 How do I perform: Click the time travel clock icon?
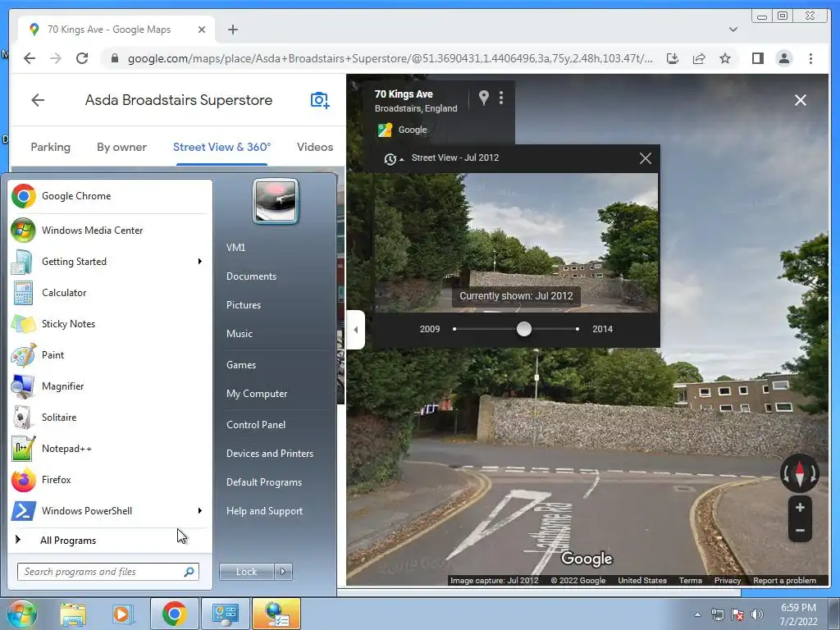[x=390, y=158]
